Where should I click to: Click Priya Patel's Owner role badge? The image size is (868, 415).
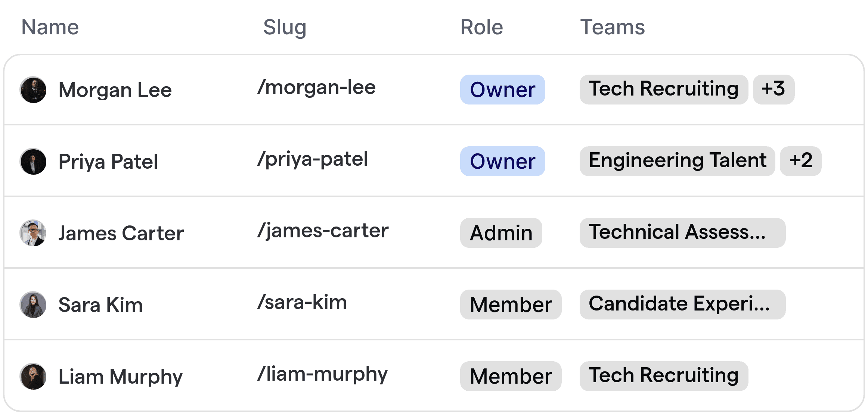(502, 161)
